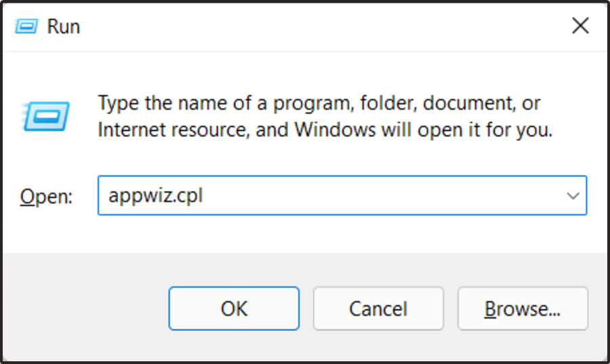Click the gray footer below the Cancel button

pos(378,346)
